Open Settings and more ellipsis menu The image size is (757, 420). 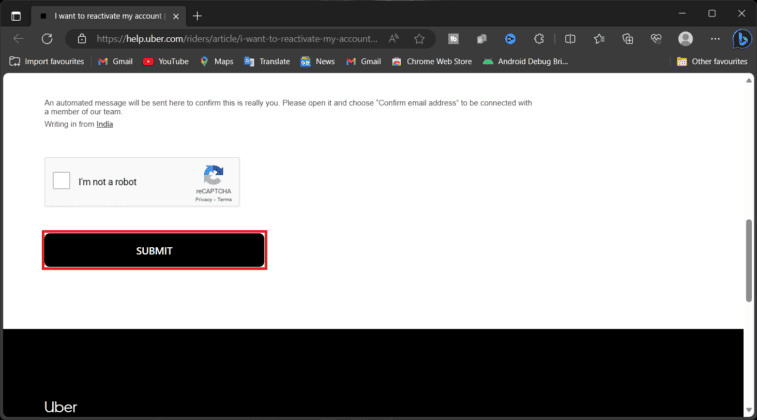click(x=714, y=38)
